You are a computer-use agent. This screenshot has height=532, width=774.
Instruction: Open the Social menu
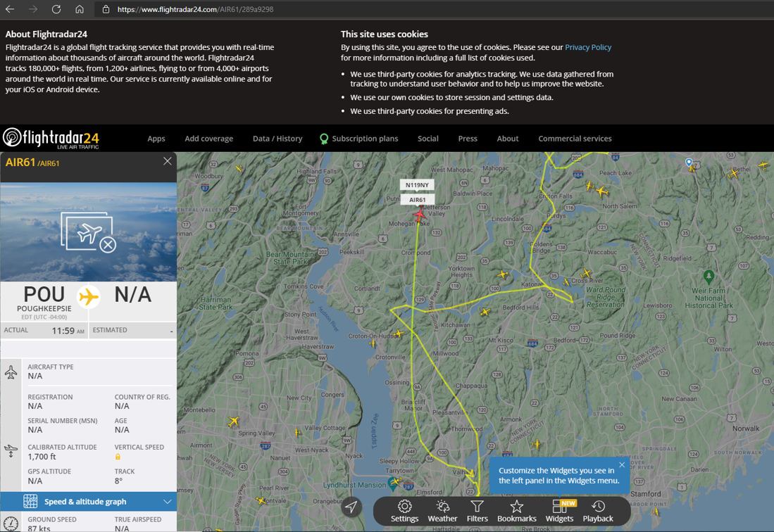point(428,139)
